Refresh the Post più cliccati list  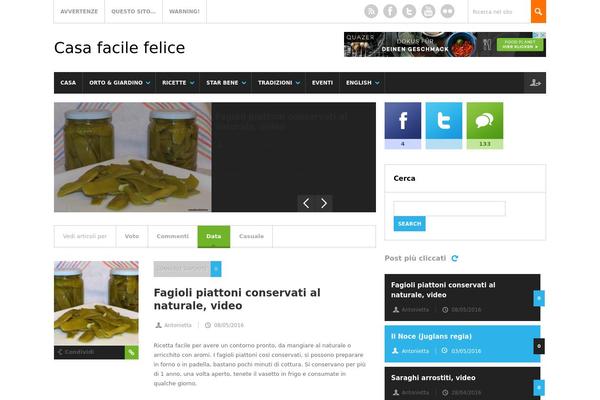coord(455,258)
